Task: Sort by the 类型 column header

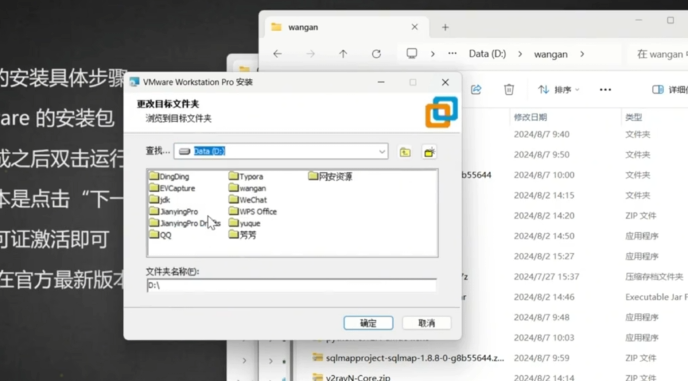Action: (x=634, y=117)
